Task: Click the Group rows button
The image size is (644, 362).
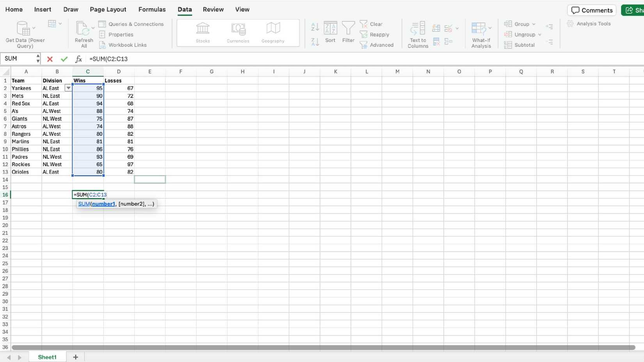Action: [517, 24]
